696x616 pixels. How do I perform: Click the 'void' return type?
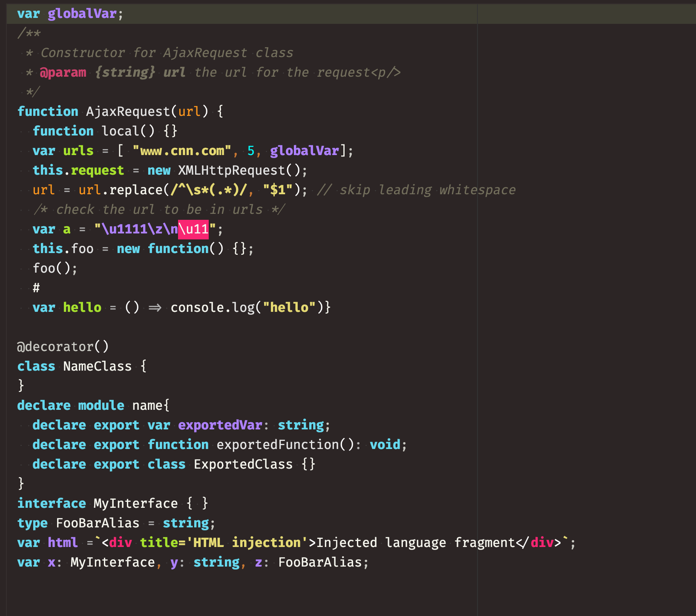click(x=385, y=445)
